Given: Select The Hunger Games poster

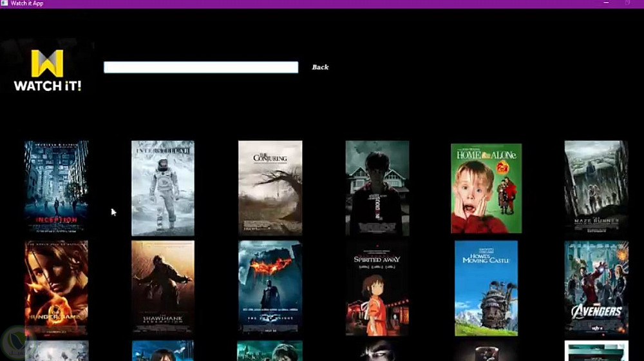Looking at the screenshot, I should coord(56,288).
